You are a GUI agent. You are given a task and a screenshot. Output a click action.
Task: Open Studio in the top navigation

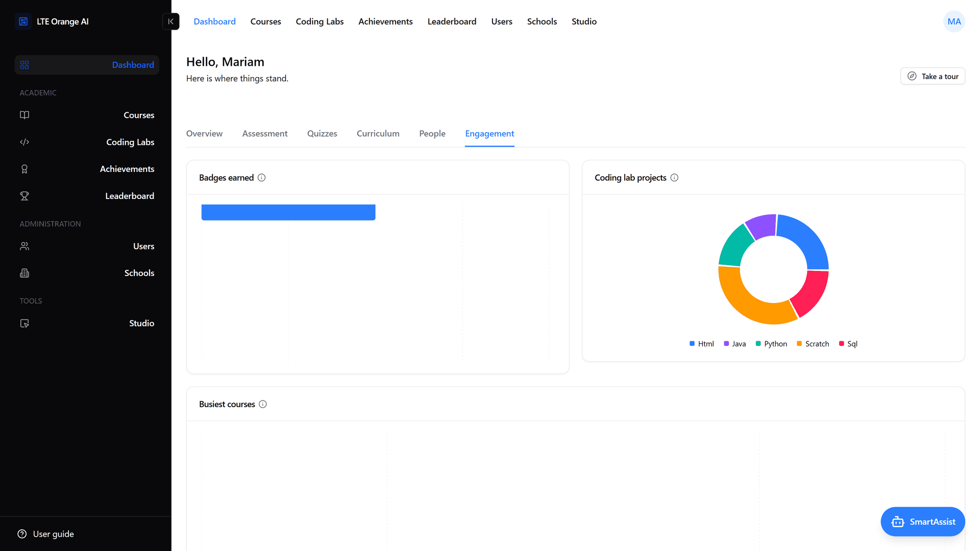[584, 21]
